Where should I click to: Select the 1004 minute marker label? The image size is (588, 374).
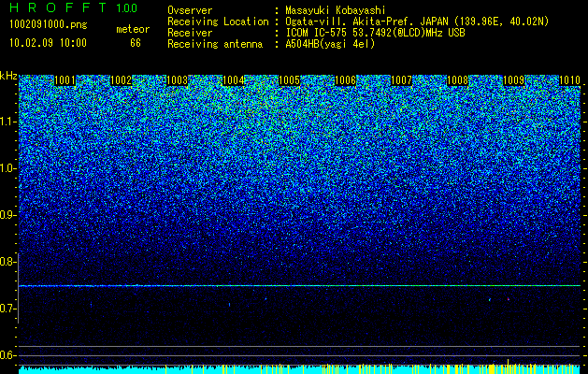(234, 80)
